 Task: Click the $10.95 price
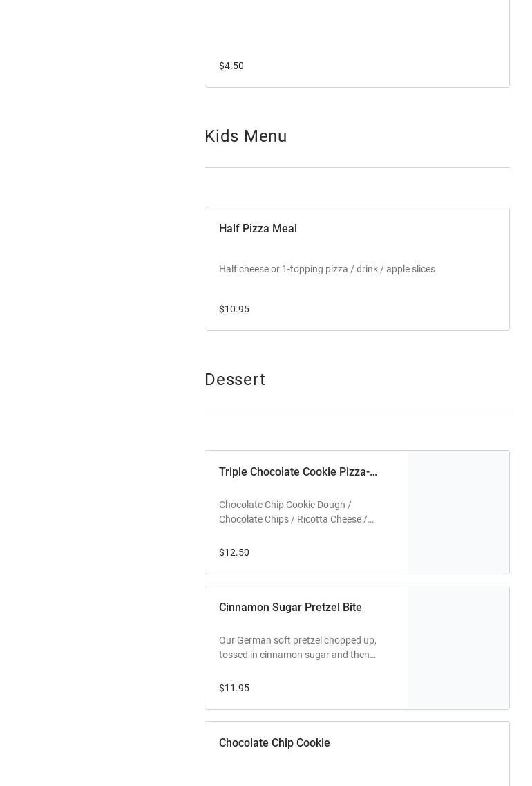click(x=234, y=309)
